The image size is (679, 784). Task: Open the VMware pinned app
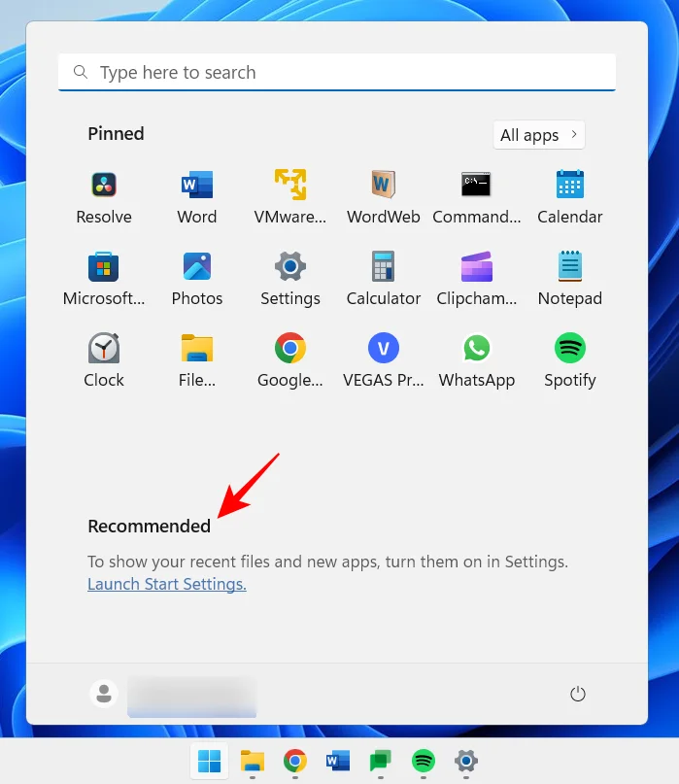tap(290, 198)
